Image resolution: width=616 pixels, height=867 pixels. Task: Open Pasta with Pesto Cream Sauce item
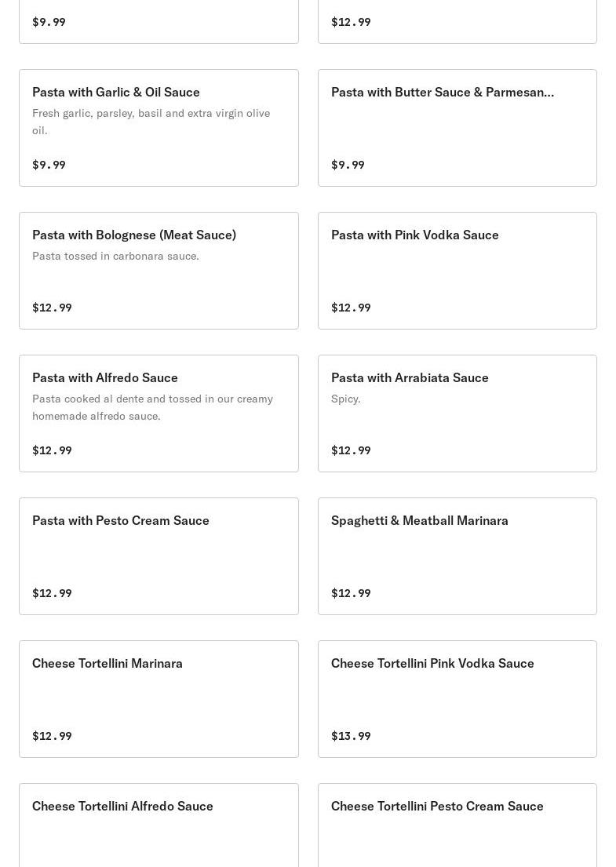coord(159,556)
